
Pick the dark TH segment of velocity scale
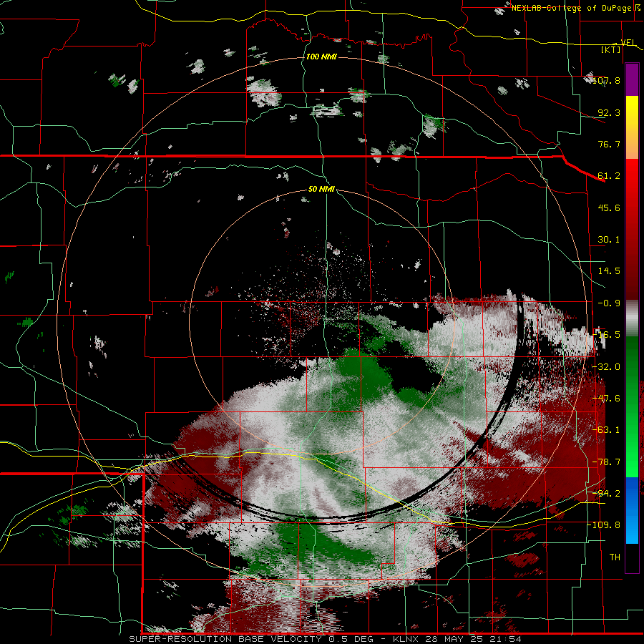[x=632, y=557]
